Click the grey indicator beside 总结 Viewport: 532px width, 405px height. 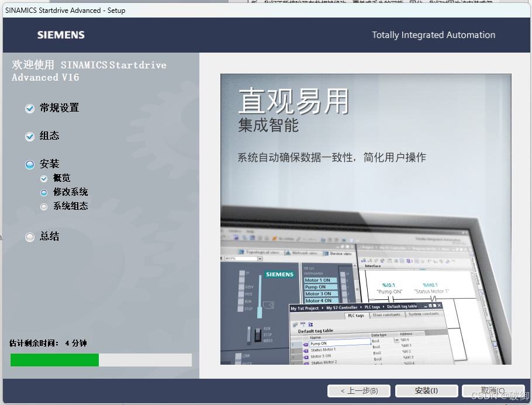[30, 237]
